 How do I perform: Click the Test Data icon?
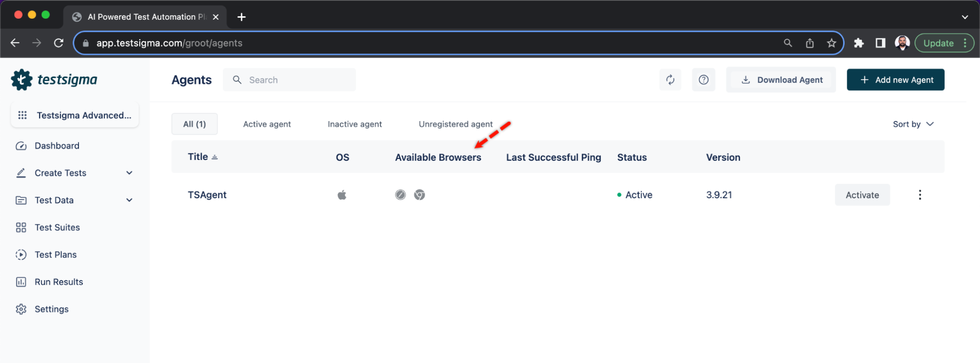click(21, 200)
